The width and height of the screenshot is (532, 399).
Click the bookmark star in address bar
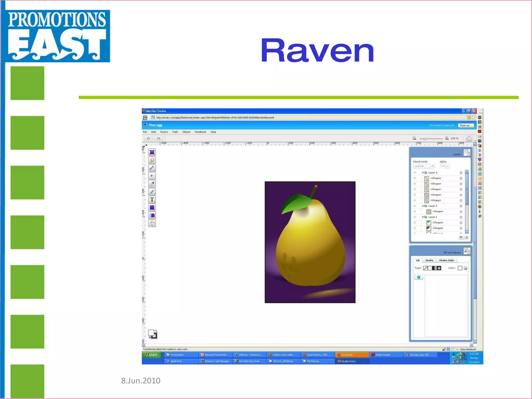pyautogui.click(x=473, y=117)
